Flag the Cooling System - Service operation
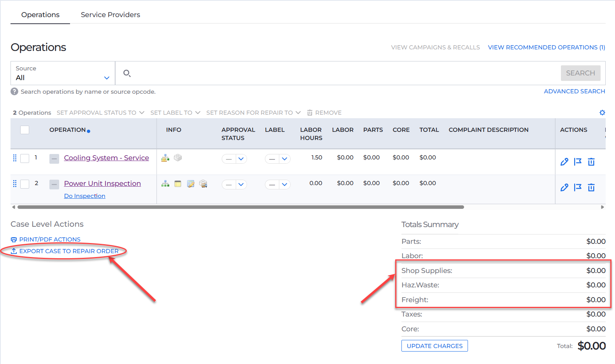This screenshot has width=615, height=364. [x=578, y=162]
